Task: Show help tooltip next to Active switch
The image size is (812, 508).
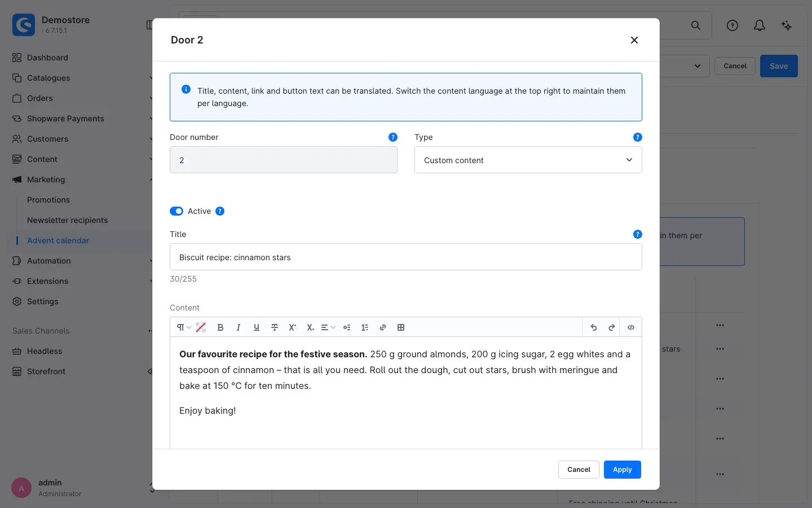Action: [220, 211]
